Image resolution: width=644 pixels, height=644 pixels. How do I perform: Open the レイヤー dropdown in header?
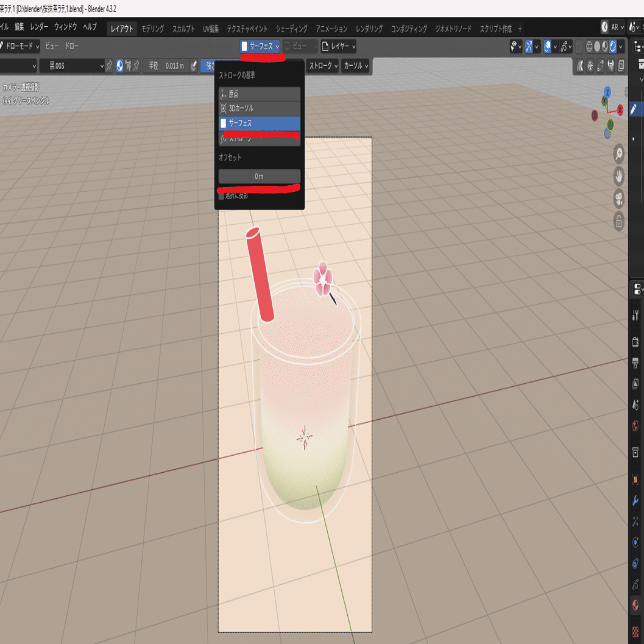point(338,46)
